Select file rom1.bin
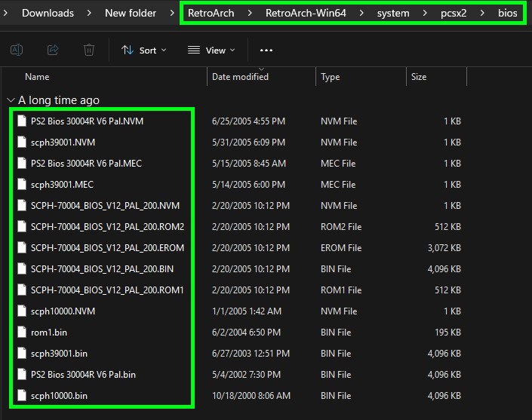The image size is (532, 420). click(49, 333)
